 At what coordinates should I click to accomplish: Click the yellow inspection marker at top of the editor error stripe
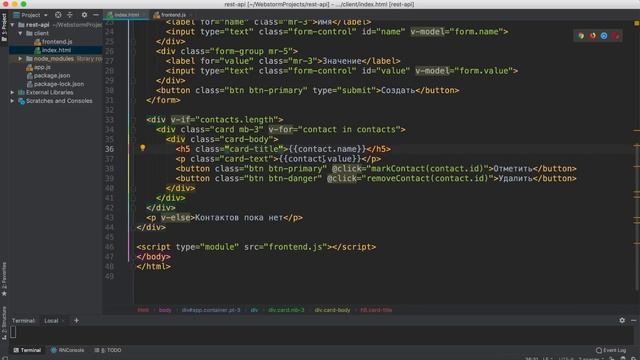pos(636,23)
